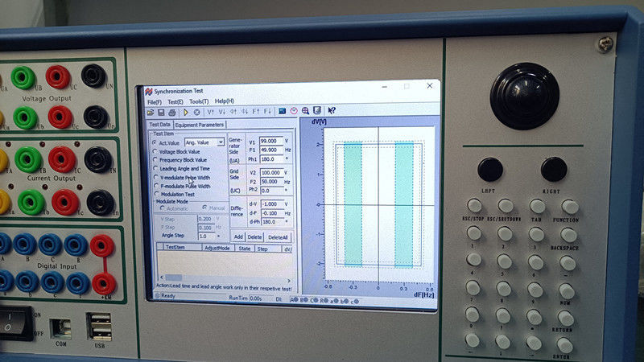Save test with the floppy disk icon
The image size is (644, 362).
161,112
